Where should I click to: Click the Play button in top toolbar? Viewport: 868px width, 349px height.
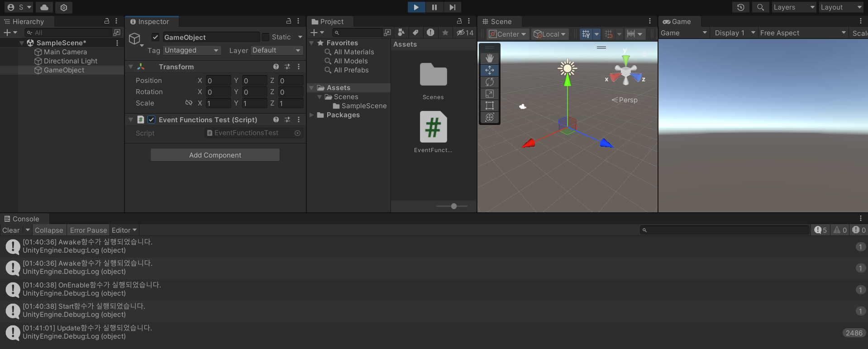tap(416, 7)
